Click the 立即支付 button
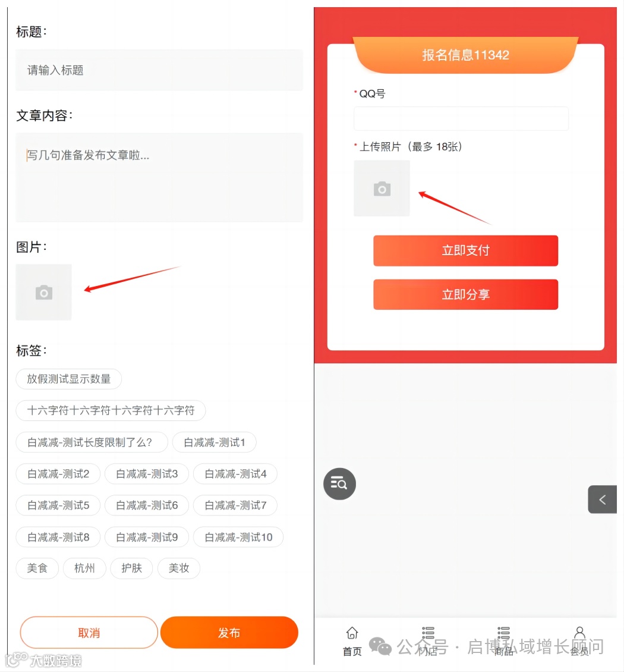This screenshot has width=624, height=672. point(465,251)
